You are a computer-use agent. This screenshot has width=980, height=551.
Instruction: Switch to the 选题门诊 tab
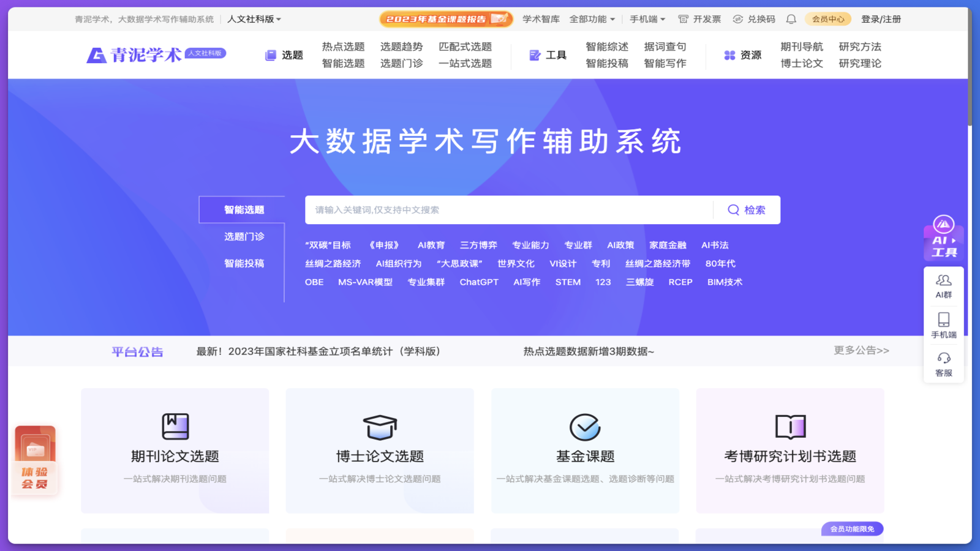244,236
